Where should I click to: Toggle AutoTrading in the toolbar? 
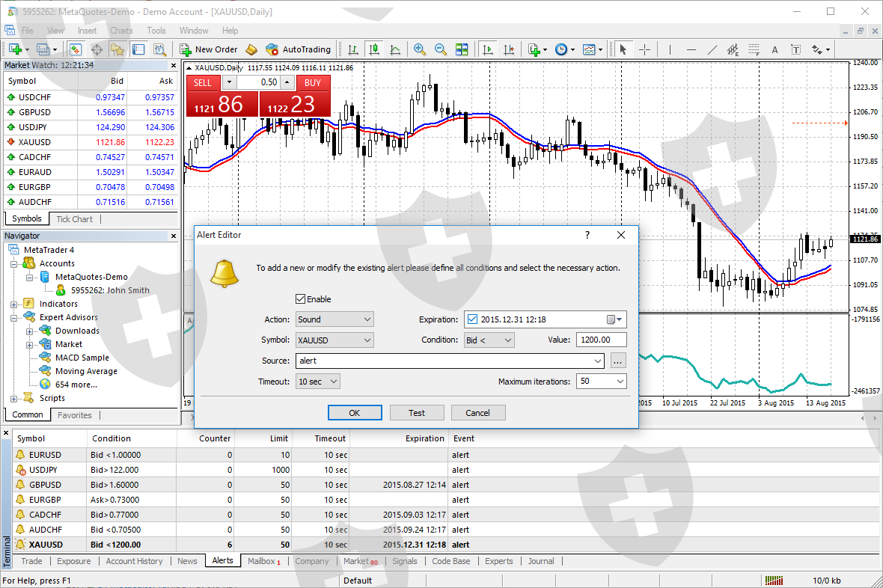(298, 49)
